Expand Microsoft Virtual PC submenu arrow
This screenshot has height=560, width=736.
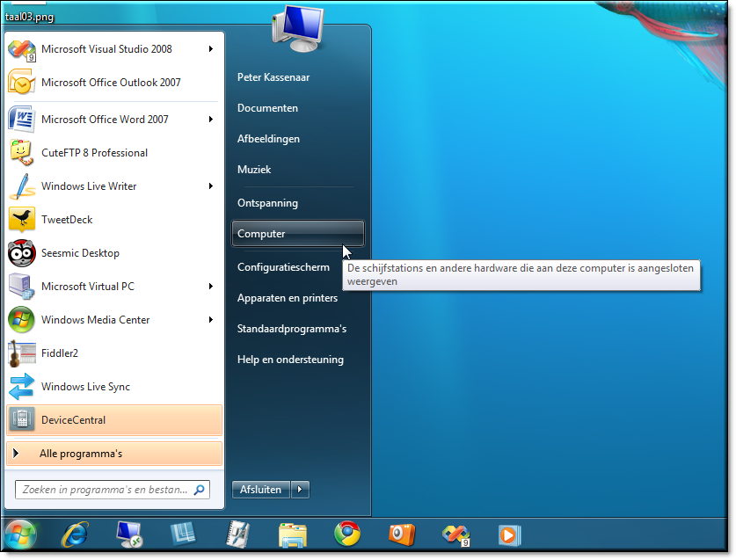[211, 287]
